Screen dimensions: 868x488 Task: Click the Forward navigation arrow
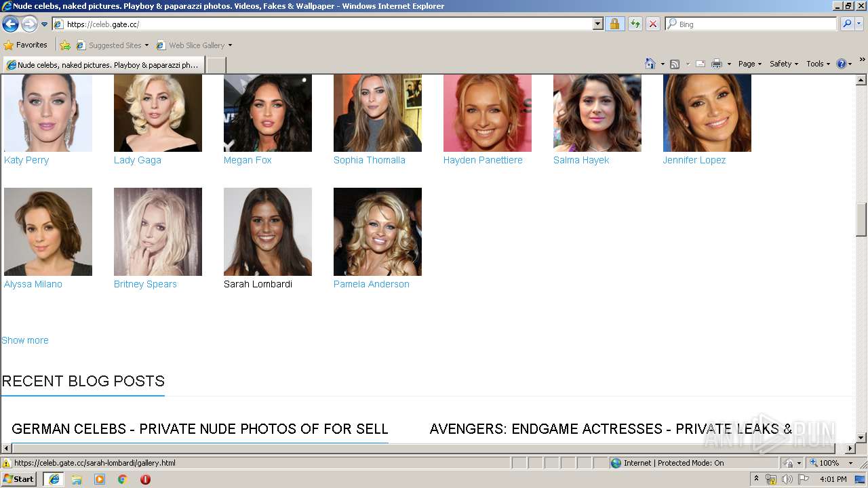pyautogui.click(x=29, y=24)
